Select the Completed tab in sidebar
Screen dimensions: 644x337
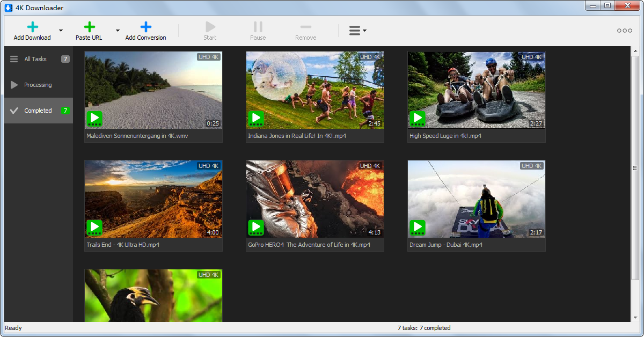(x=38, y=111)
